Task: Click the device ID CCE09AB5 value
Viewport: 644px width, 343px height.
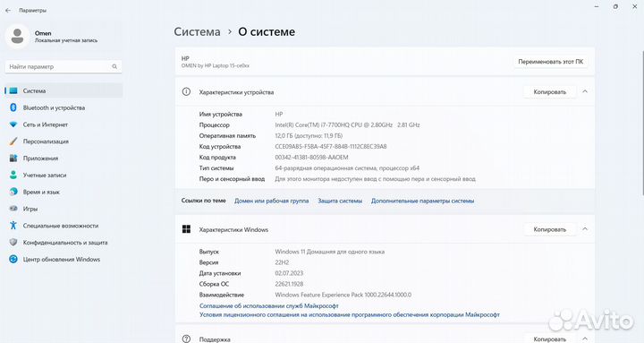Action: [331, 146]
